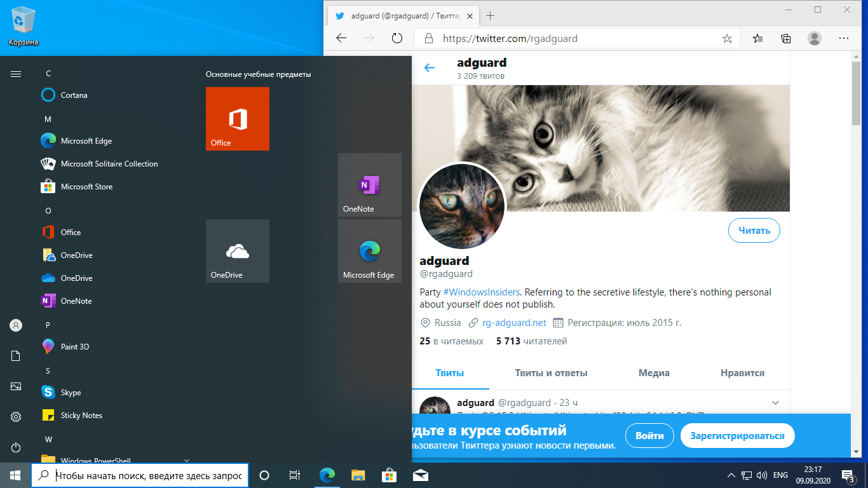The height and width of the screenshot is (488, 868).
Task: Open Edge Collections button
Action: [x=786, y=38]
